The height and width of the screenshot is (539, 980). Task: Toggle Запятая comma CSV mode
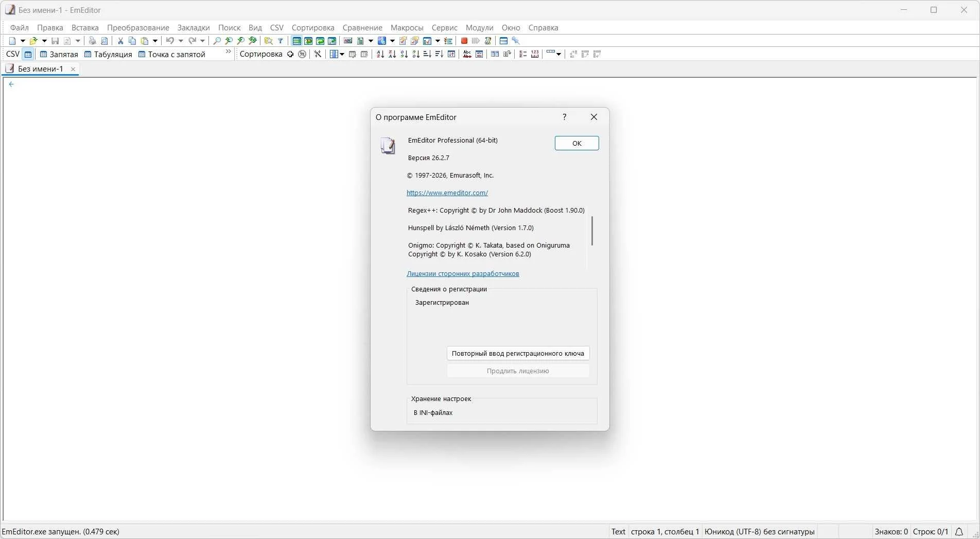59,54
